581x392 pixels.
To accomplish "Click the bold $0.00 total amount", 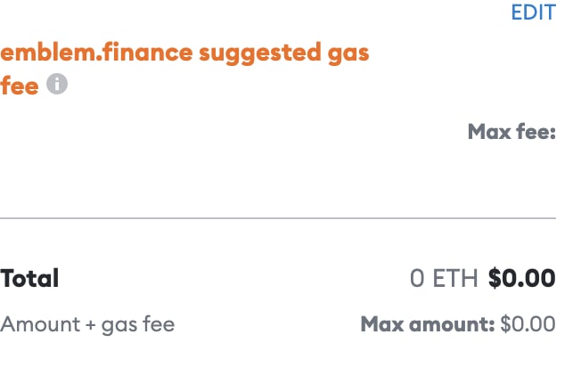I will pyautogui.click(x=521, y=278).
